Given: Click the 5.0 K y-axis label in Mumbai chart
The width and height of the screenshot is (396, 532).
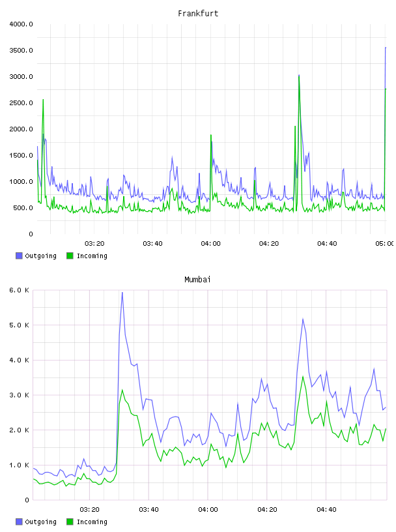Looking at the screenshot, I should 19,325.
